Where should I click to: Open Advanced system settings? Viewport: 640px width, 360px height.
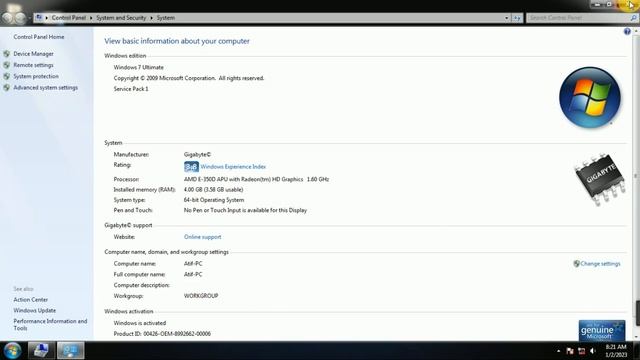pos(45,87)
